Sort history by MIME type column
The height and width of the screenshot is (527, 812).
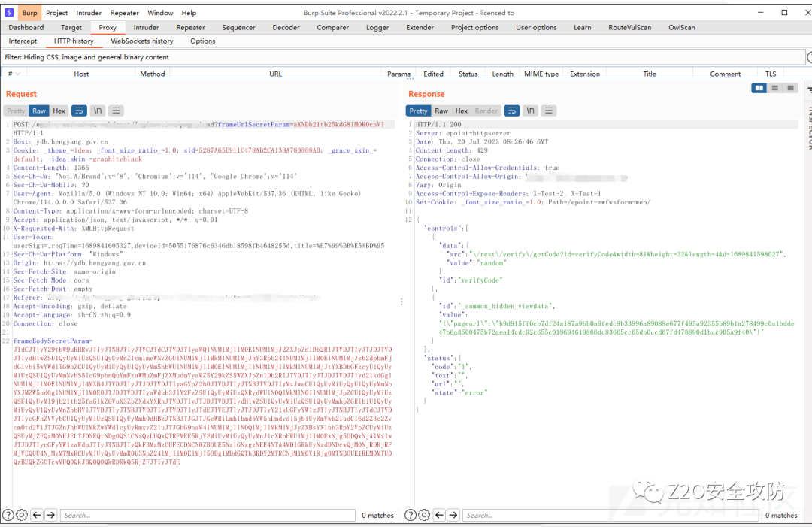point(541,74)
